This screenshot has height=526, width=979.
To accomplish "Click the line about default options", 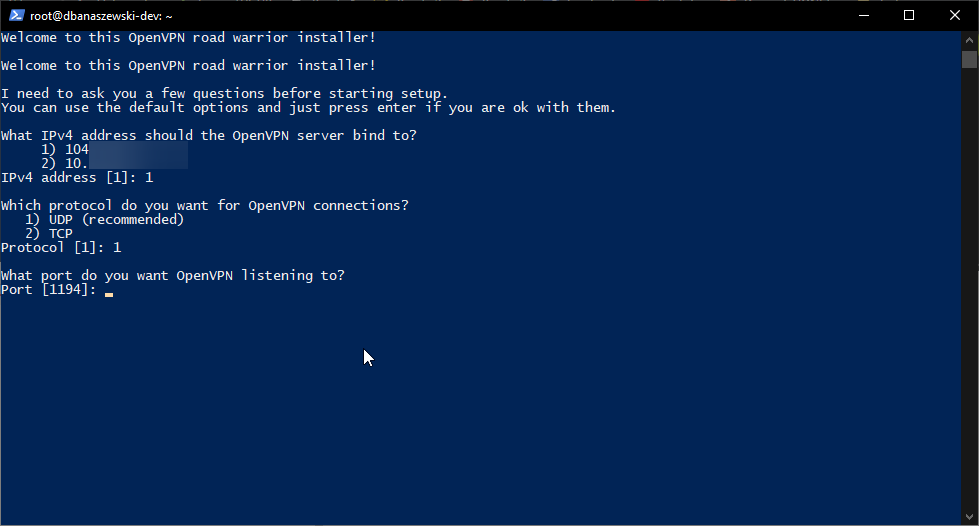I will (x=308, y=108).
